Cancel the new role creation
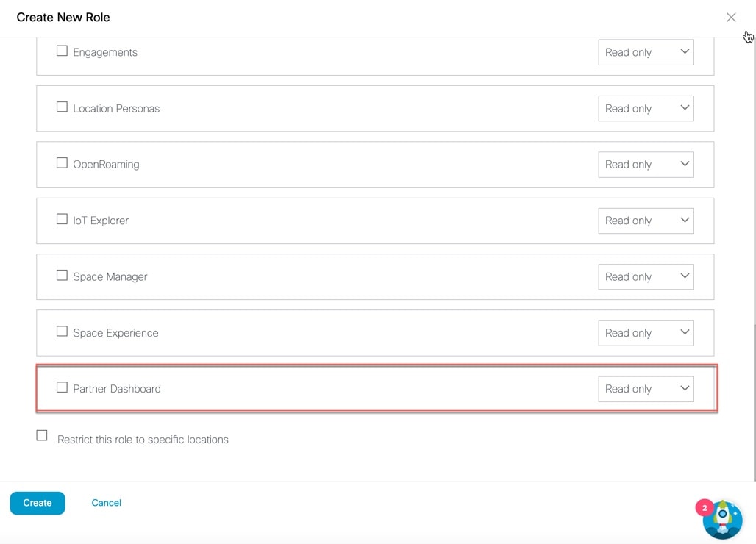756x544 pixels. [x=106, y=503]
